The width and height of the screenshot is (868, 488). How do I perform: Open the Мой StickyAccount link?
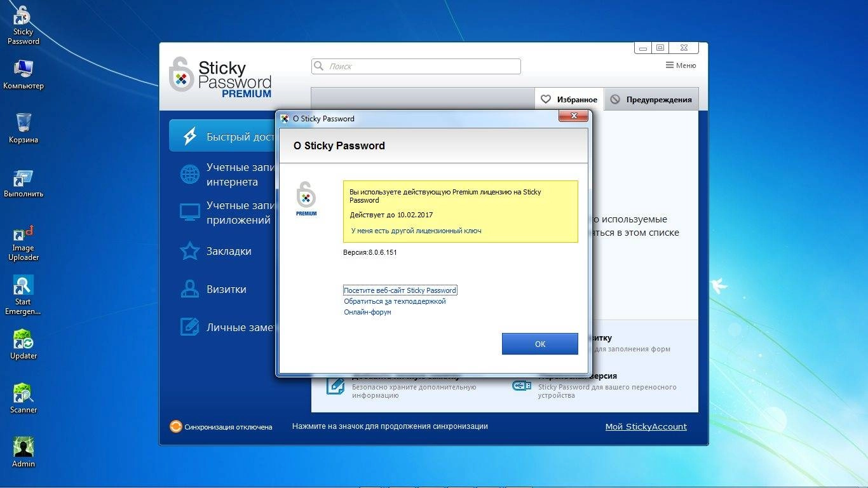click(x=646, y=427)
